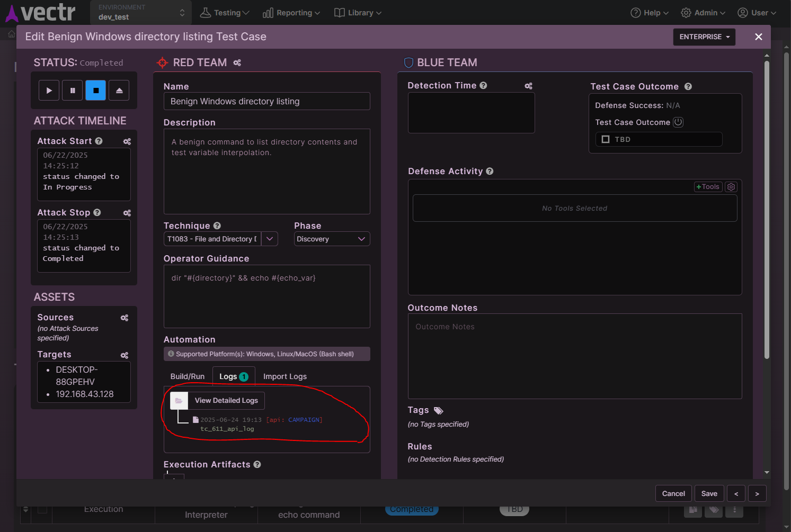
Task: Open Defense Activity tools configuration gear
Action: click(x=731, y=186)
